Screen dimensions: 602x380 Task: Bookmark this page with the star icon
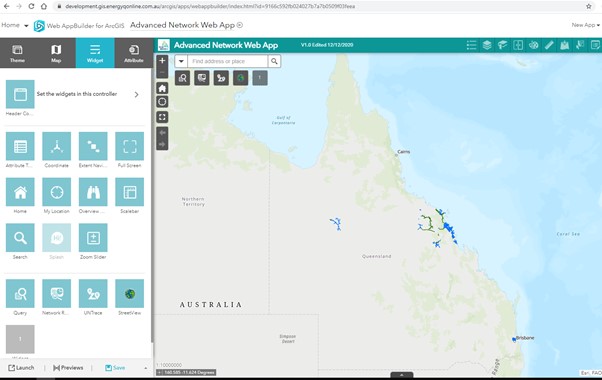pyautogui.click(x=589, y=6)
